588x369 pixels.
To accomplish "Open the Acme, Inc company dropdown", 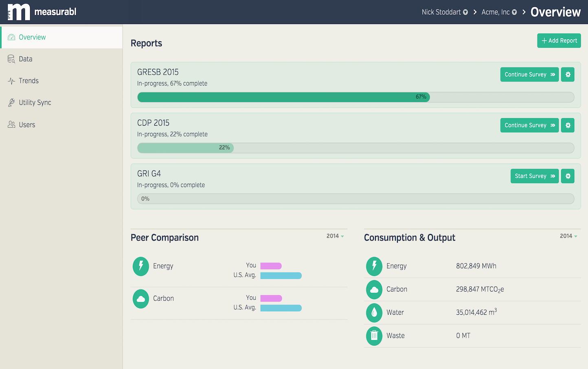I will tap(499, 12).
